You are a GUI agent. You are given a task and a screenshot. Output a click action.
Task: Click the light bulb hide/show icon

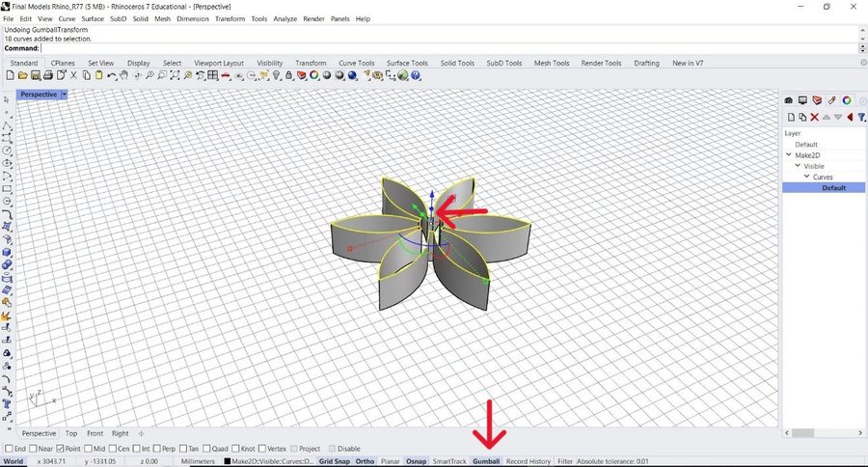click(276, 75)
